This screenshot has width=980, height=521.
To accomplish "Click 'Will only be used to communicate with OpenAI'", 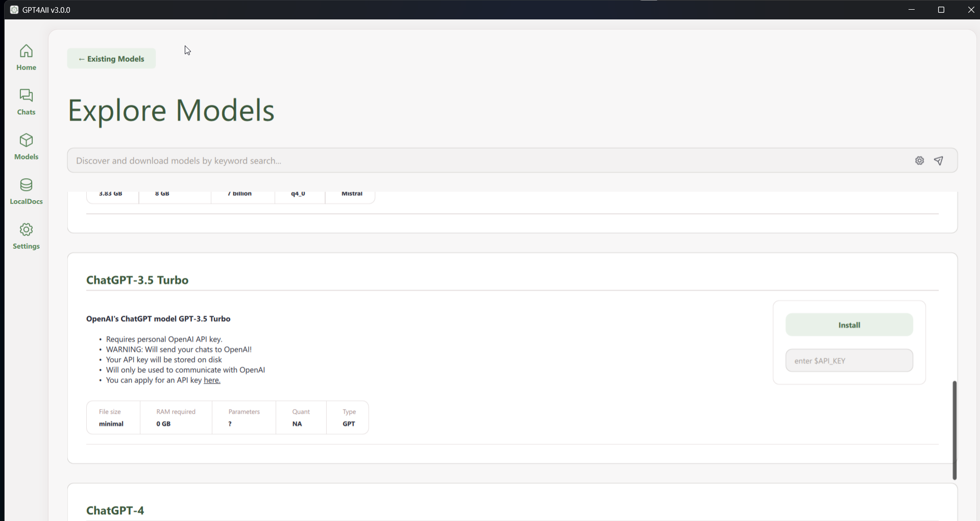I will pyautogui.click(x=185, y=370).
